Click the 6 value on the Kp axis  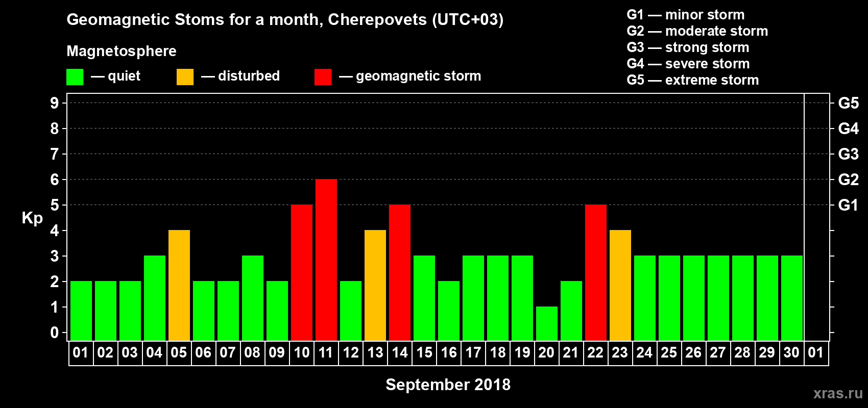point(55,180)
